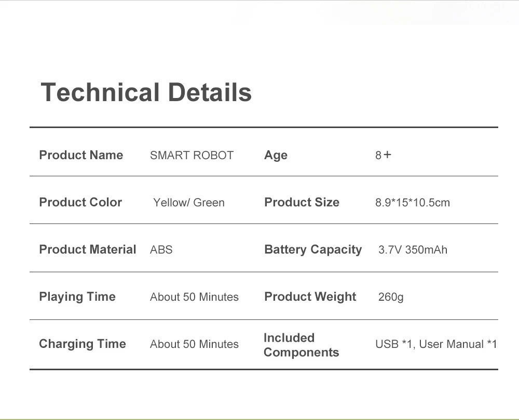Select the Battery Capacity label

(x=313, y=250)
